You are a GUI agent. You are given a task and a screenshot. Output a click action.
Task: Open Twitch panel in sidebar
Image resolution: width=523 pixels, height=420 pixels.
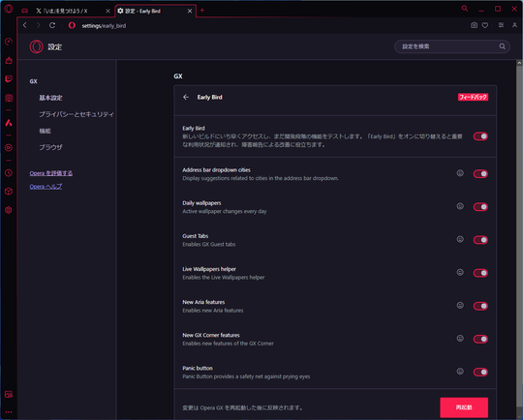tap(9, 79)
